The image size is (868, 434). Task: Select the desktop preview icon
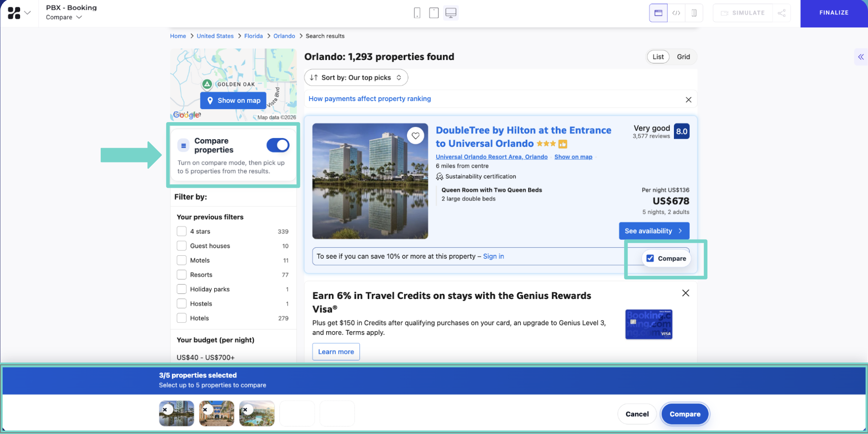pos(450,13)
